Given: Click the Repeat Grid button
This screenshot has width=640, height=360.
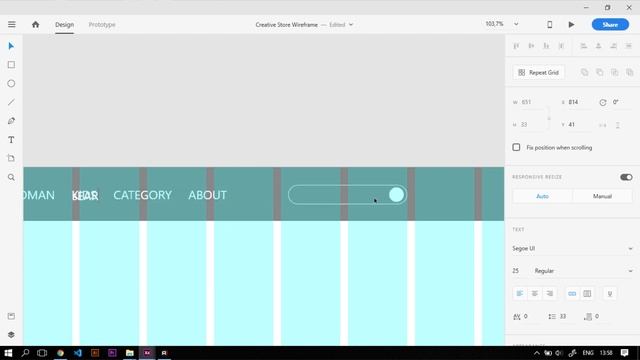Looking at the screenshot, I should [539, 72].
